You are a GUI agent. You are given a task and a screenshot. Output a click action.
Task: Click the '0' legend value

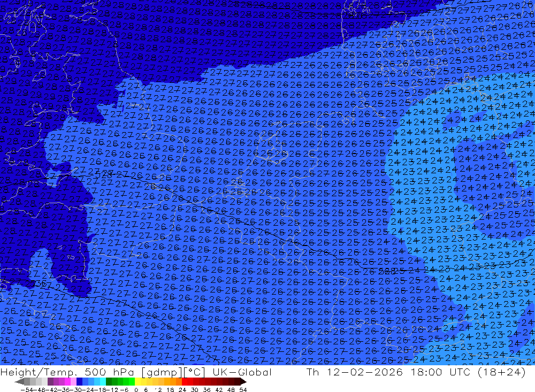tap(136, 390)
